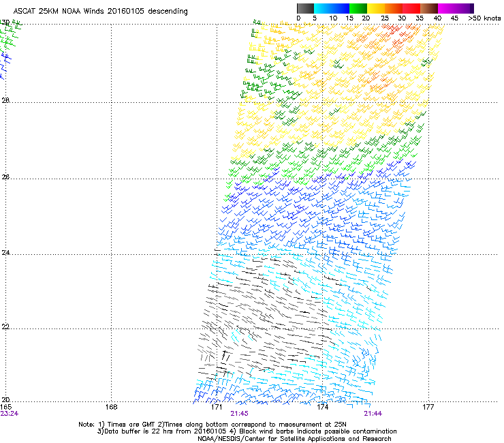Select the green 15–20 knots color segment
Image resolution: width=504 pixels, height=443 pixels.
(358, 8)
